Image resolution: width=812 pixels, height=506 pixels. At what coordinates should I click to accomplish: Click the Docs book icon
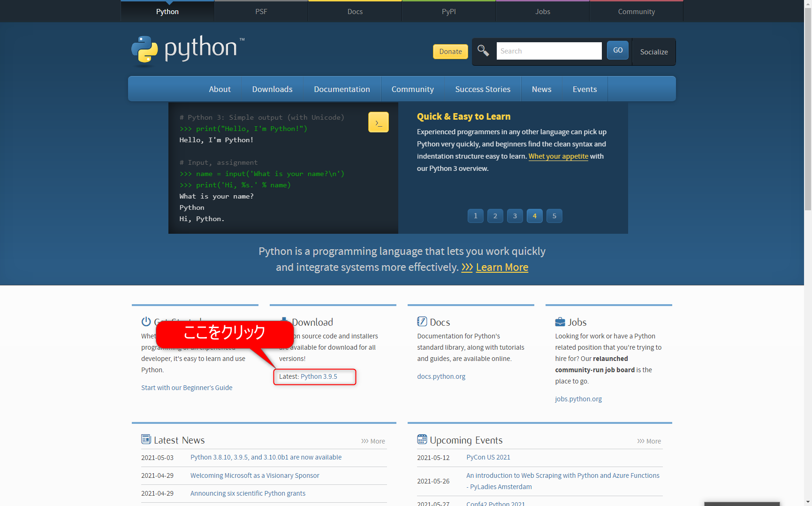pyautogui.click(x=421, y=322)
